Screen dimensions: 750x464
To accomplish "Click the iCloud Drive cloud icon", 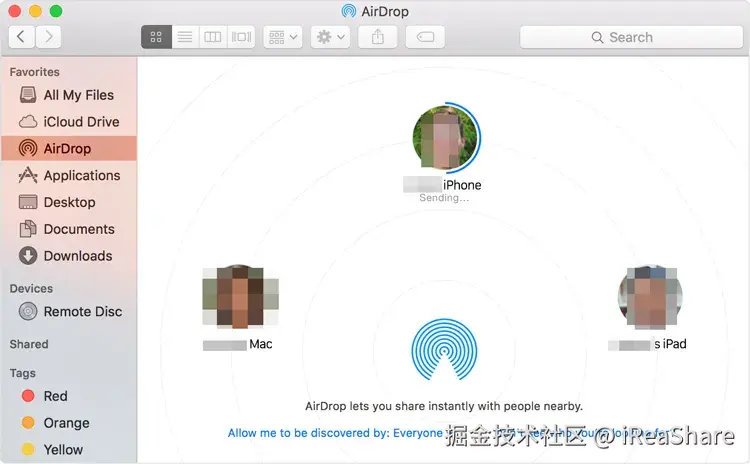I will coord(28,122).
